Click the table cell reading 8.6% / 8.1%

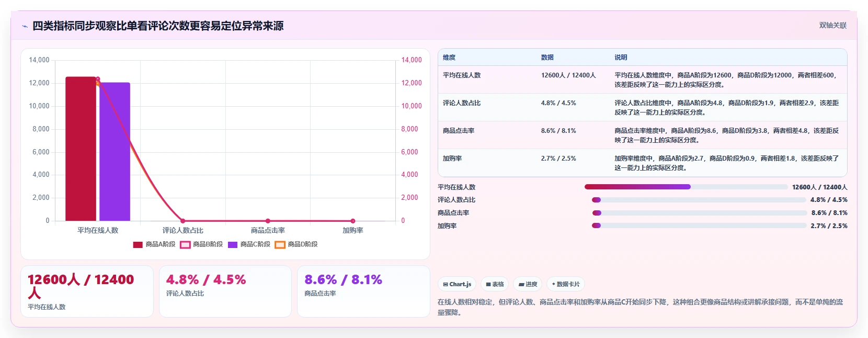(558, 131)
